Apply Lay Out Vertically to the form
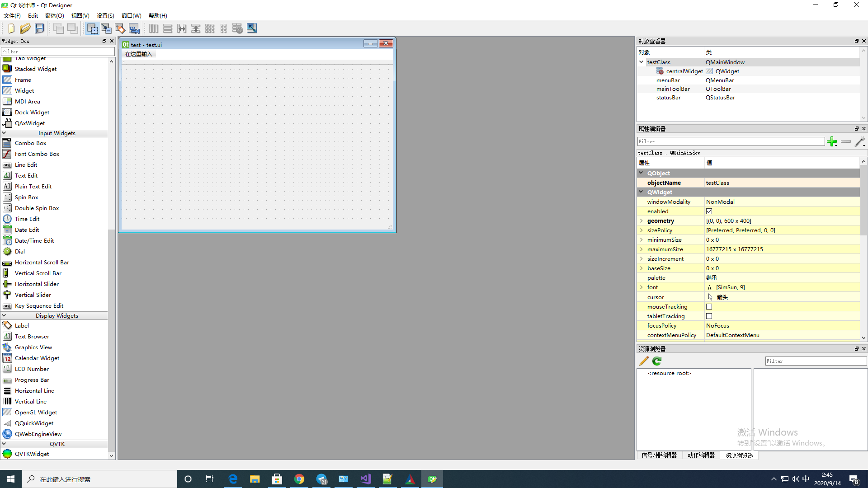 [168, 28]
